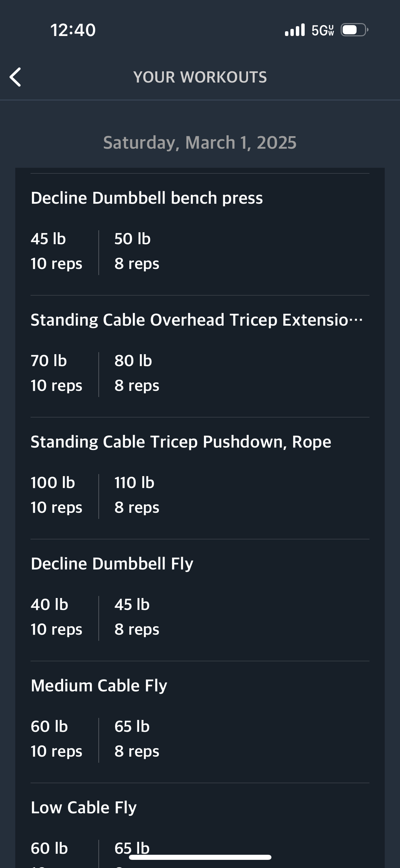The height and width of the screenshot is (868, 400).
Task: Select the 110 lb 8 reps pushdown set
Action: [137, 495]
